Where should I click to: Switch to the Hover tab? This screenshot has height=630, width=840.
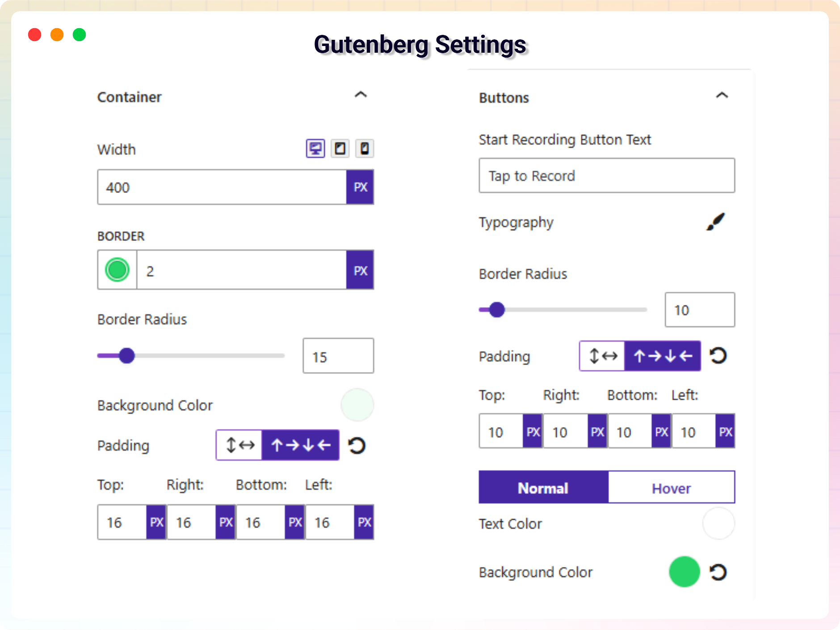[671, 488]
